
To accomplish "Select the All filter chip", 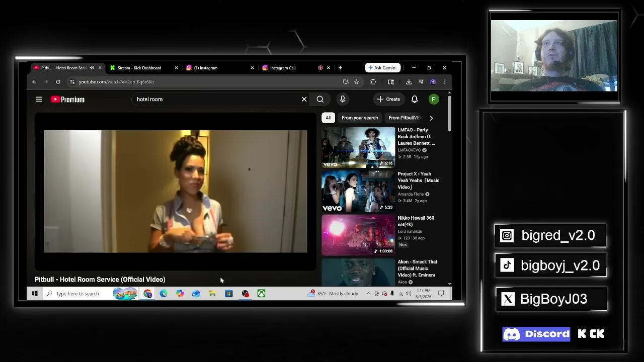I will [x=328, y=118].
